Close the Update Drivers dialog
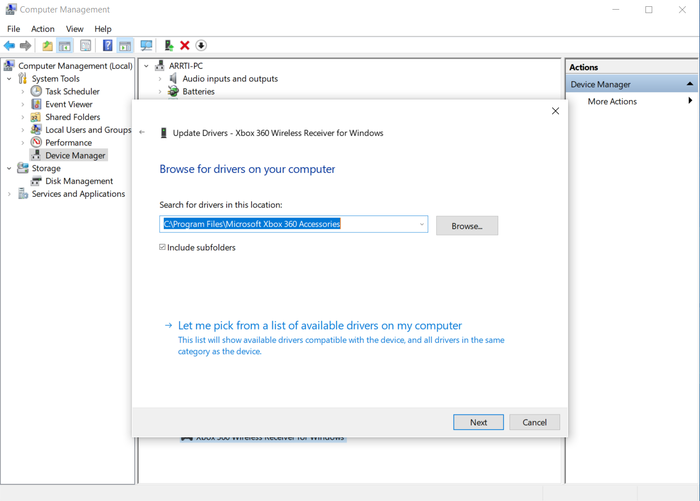This screenshot has height=501, width=700. click(x=555, y=111)
